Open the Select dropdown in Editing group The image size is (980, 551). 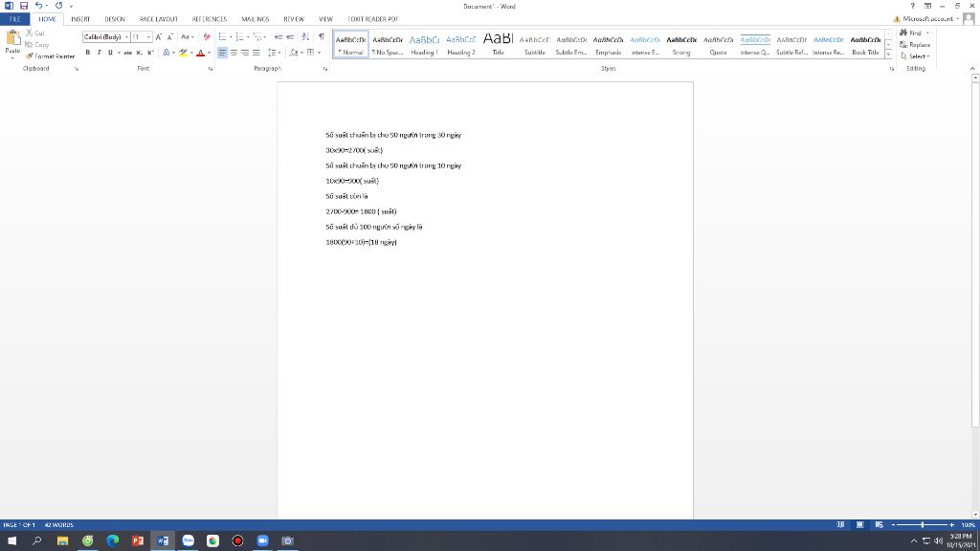point(916,55)
